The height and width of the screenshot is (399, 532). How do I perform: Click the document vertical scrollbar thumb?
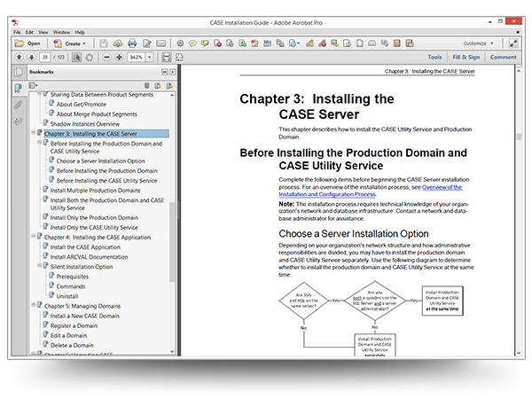[519, 137]
